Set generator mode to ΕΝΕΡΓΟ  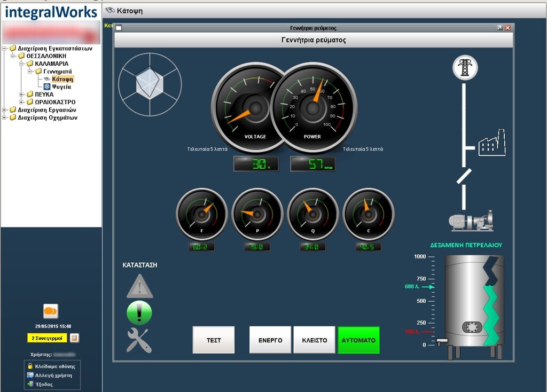pyautogui.click(x=270, y=340)
